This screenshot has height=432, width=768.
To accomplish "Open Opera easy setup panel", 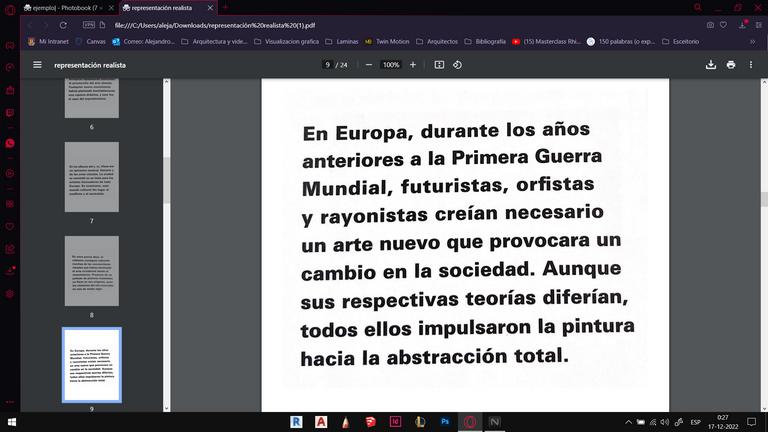I will pyautogui.click(x=758, y=25).
